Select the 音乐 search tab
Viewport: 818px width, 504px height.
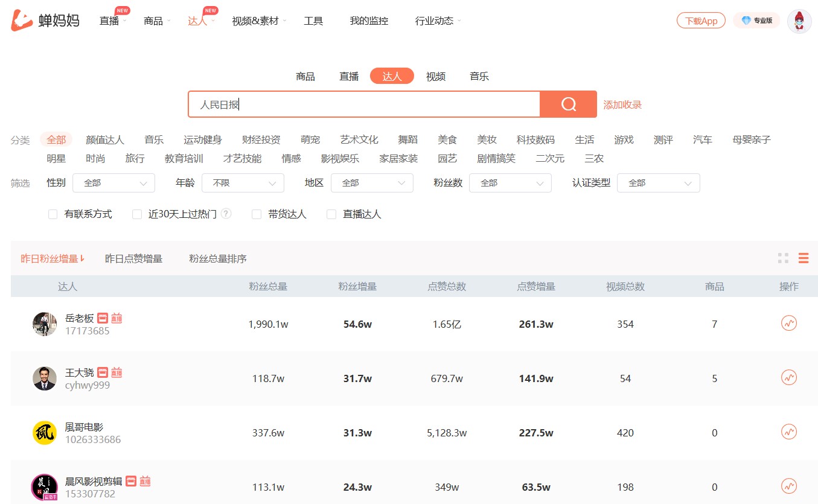pos(479,76)
